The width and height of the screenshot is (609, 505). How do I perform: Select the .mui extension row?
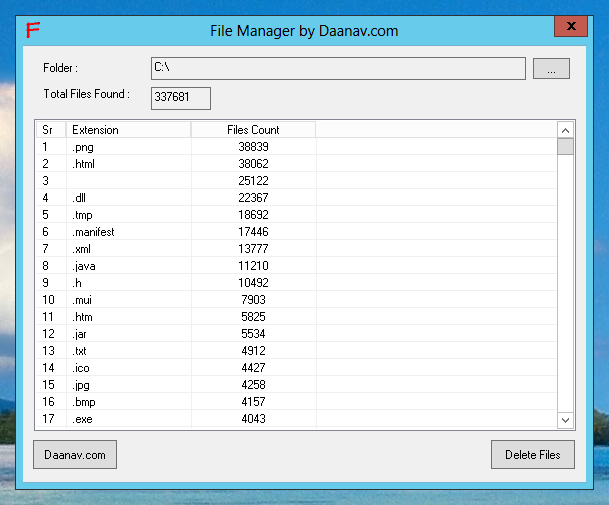[x=297, y=300]
